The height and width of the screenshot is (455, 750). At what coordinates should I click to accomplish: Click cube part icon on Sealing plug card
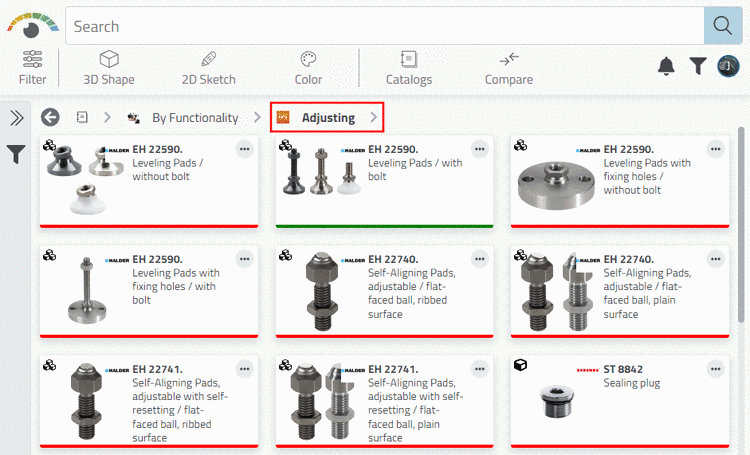point(520,365)
